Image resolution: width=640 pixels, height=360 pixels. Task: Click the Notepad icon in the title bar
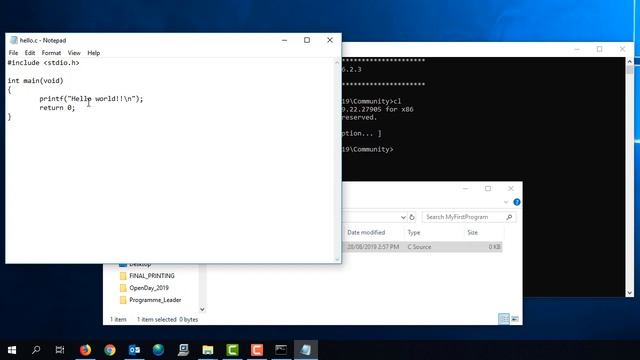(14, 40)
